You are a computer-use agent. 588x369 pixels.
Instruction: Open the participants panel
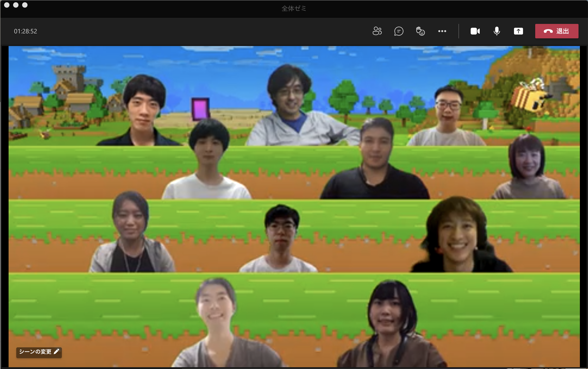(x=377, y=31)
